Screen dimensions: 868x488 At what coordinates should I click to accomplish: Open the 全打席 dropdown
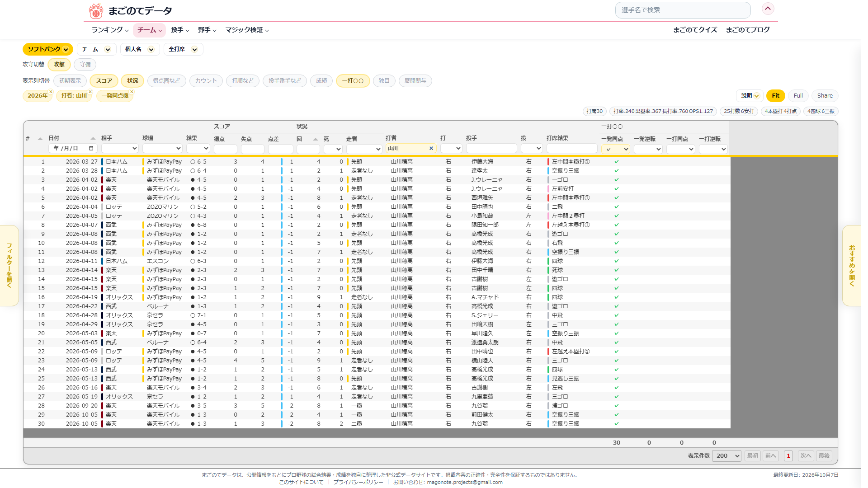tap(183, 49)
